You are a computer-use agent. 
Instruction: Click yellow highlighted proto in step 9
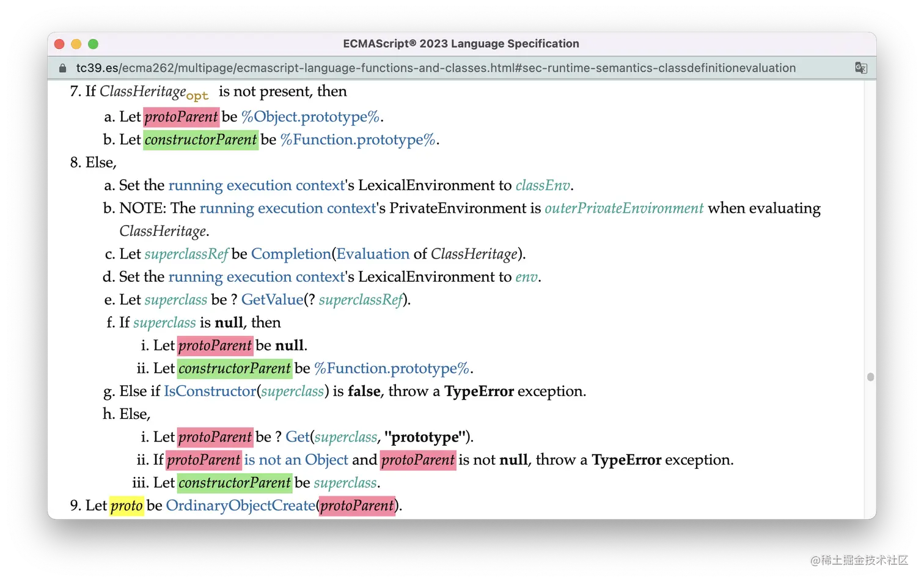[x=127, y=506]
